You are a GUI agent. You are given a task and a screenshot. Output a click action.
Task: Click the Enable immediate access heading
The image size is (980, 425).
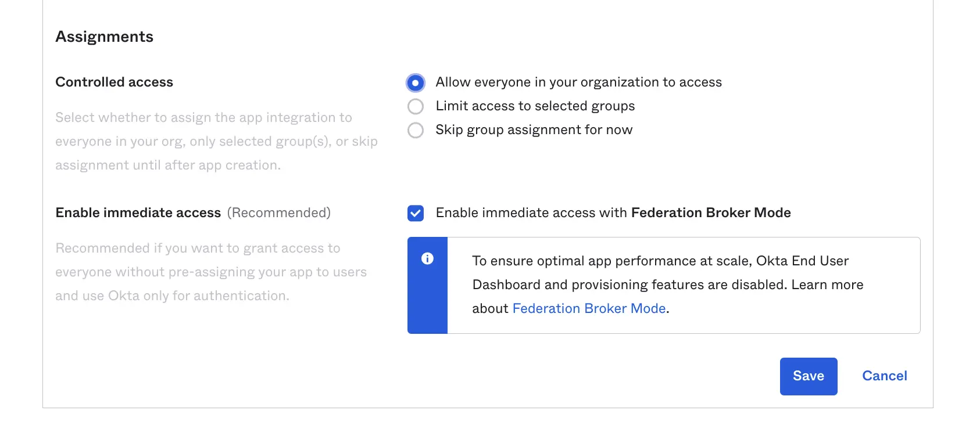138,212
